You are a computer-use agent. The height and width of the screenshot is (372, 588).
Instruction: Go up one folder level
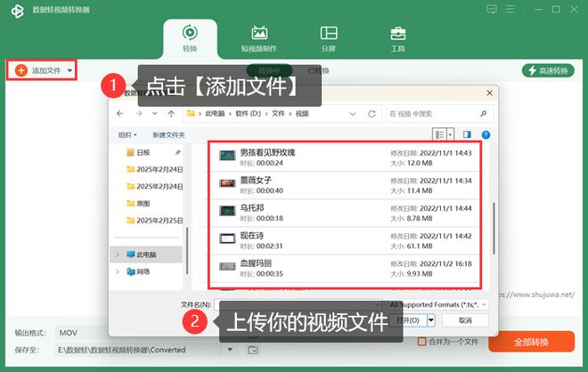(x=171, y=114)
